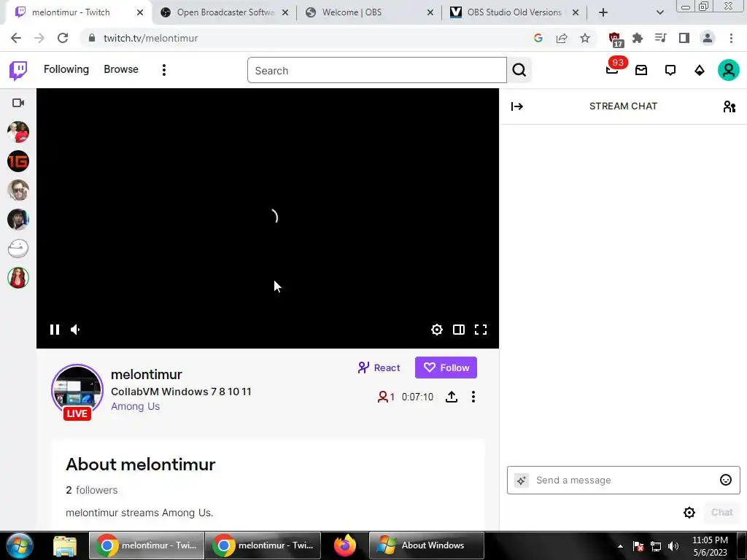The width and height of the screenshot is (747, 560).
Task: Open chat settings gear icon
Action: coord(689,513)
